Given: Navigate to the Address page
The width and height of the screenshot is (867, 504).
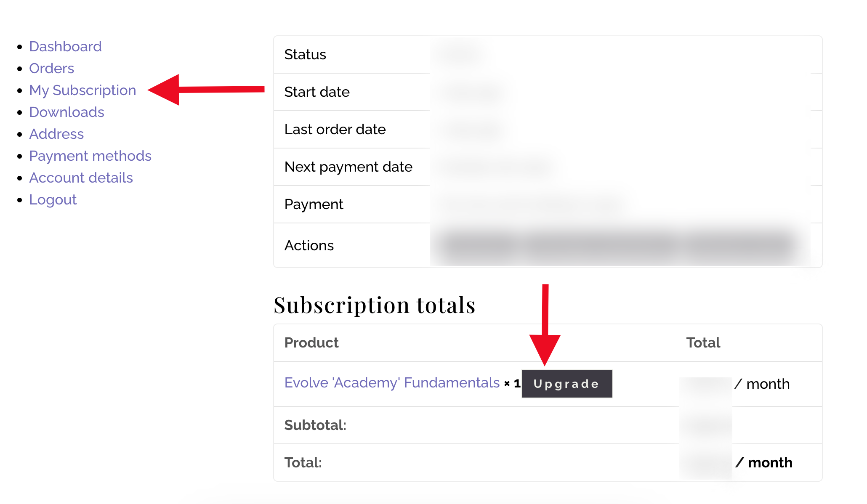Looking at the screenshot, I should 56,134.
